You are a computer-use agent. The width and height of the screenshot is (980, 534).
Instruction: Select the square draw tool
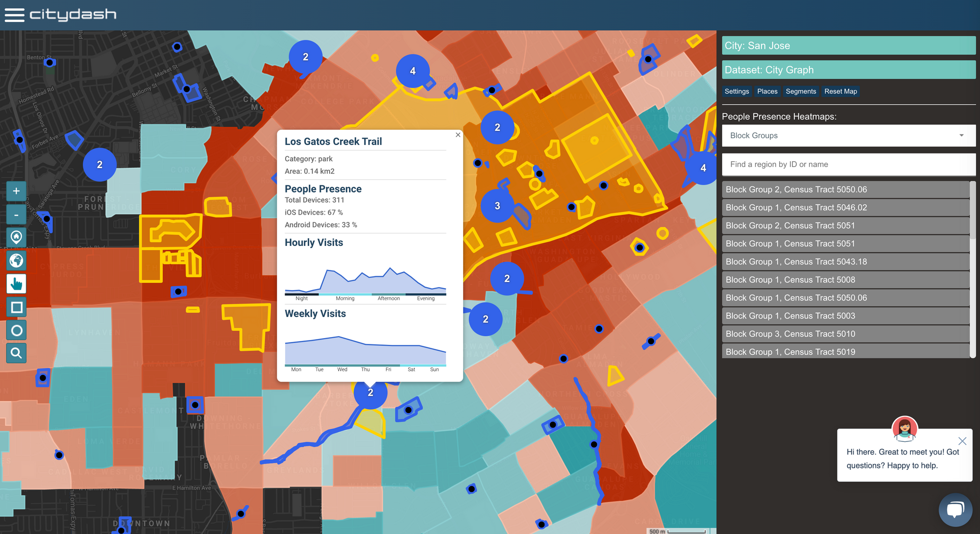click(16, 307)
